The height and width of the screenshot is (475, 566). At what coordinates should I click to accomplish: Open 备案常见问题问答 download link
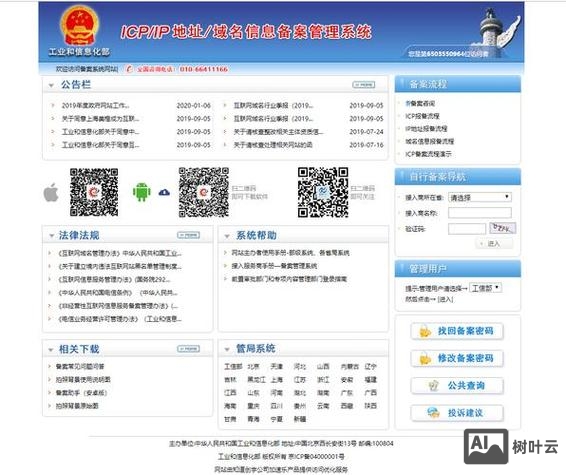[x=80, y=367]
